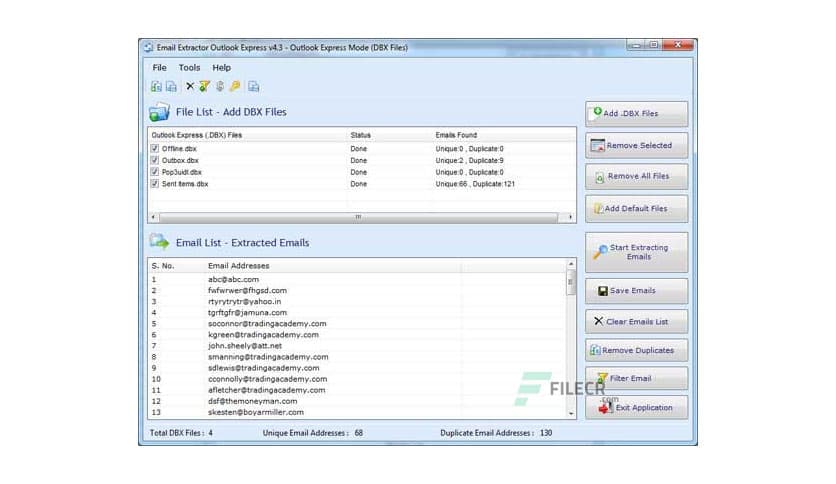Image resolution: width=836 pixels, height=484 pixels.
Task: Uncheck the Outbox.dbx checkbox
Action: (155, 160)
